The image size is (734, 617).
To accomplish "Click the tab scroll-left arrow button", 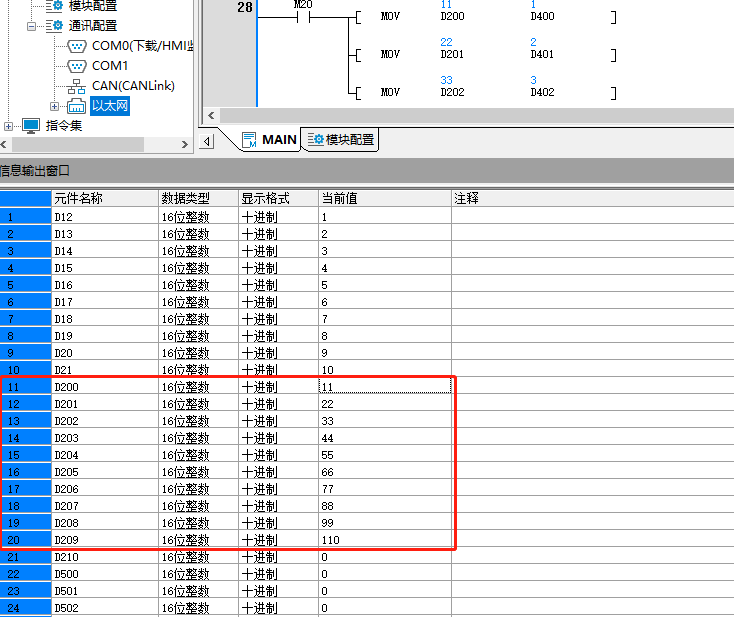I will pyautogui.click(x=206, y=141).
